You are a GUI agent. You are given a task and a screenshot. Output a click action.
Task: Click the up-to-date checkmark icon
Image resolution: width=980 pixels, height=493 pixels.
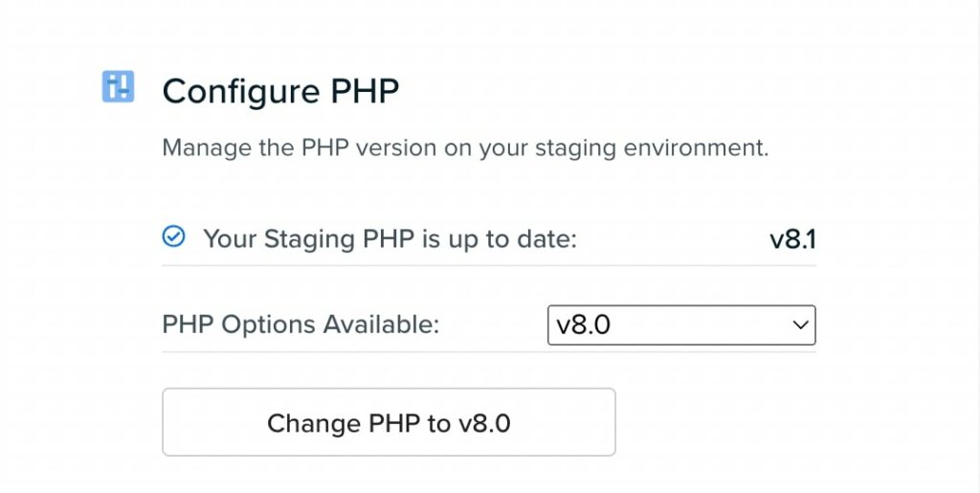pos(173,236)
